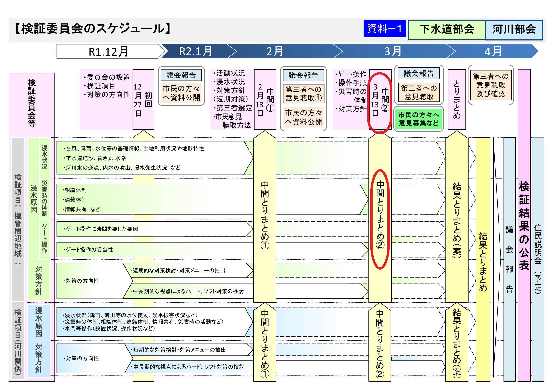The width and height of the screenshot is (555, 392).
Task: Click the pink 検証結果の公表 vertical bar
Action: [524, 225]
